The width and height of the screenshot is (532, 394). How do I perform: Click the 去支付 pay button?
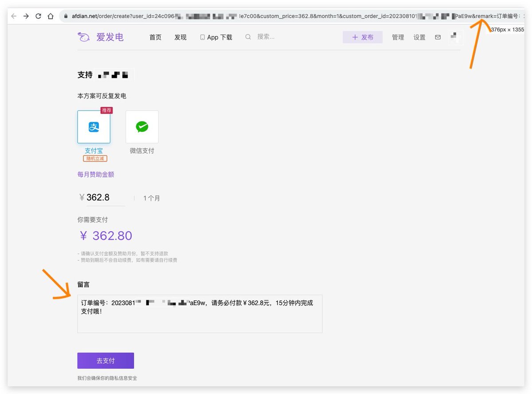(x=105, y=360)
